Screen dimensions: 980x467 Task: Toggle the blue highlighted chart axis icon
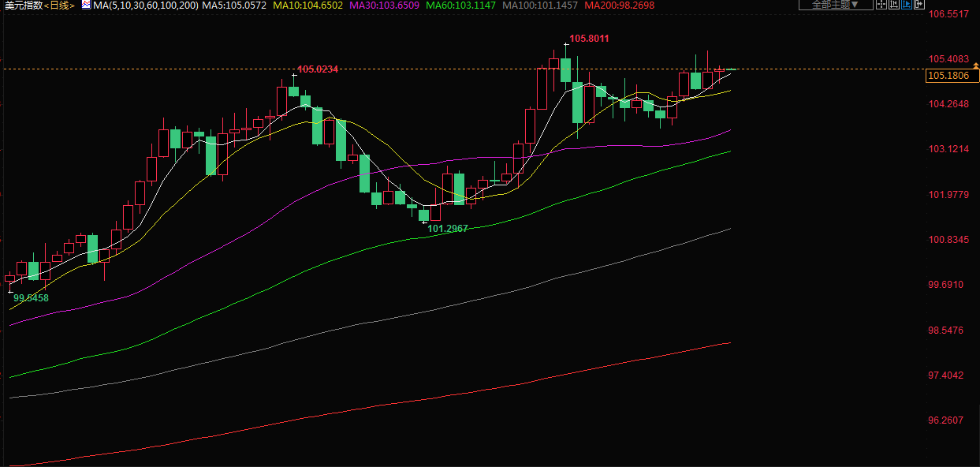click(907, 4)
